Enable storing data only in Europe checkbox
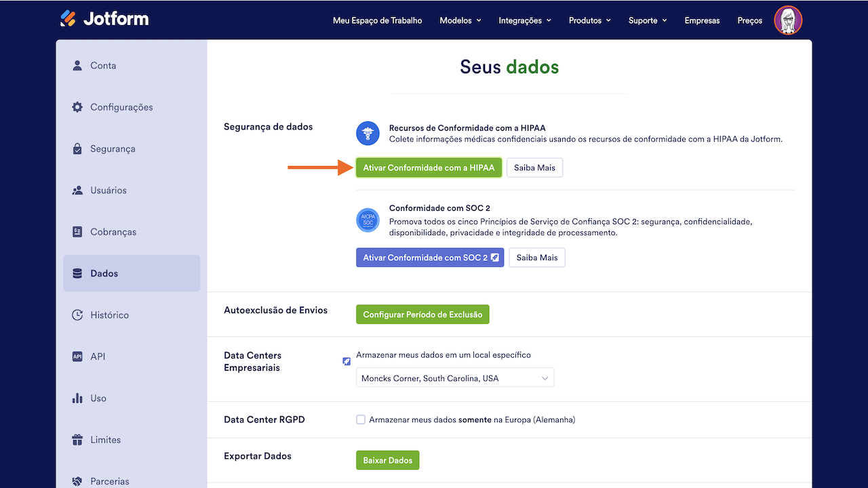This screenshot has height=488, width=868. [x=361, y=420]
